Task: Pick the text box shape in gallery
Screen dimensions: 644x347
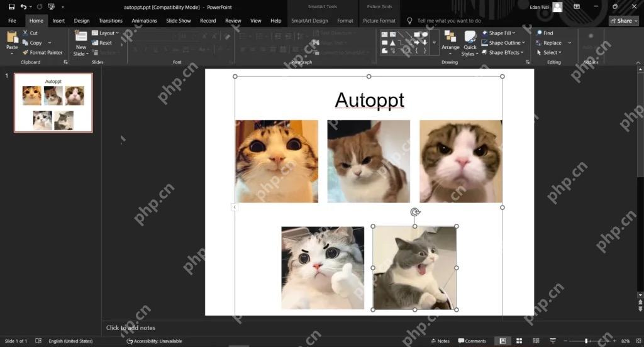Action: point(384,35)
